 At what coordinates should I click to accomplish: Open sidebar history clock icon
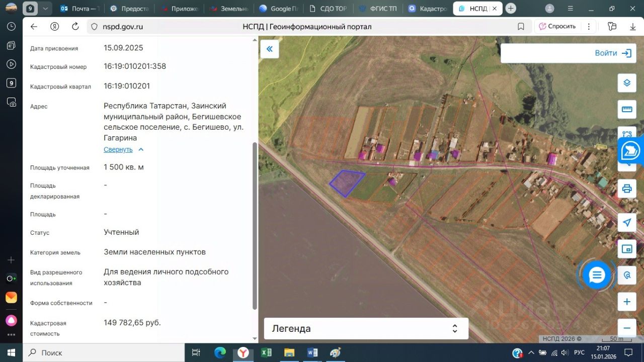pyautogui.click(x=11, y=27)
